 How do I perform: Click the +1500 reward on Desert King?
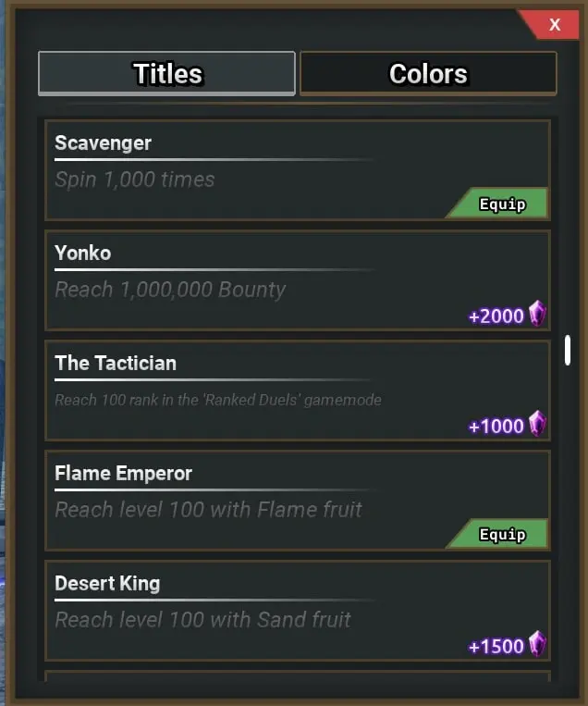tap(496, 646)
